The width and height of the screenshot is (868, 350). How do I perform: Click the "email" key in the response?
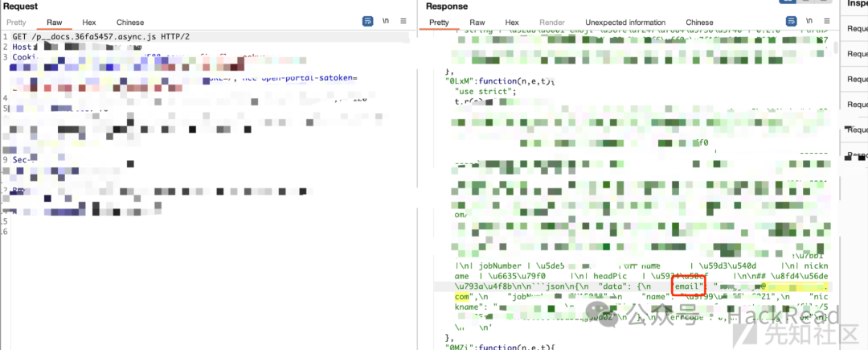coord(690,286)
